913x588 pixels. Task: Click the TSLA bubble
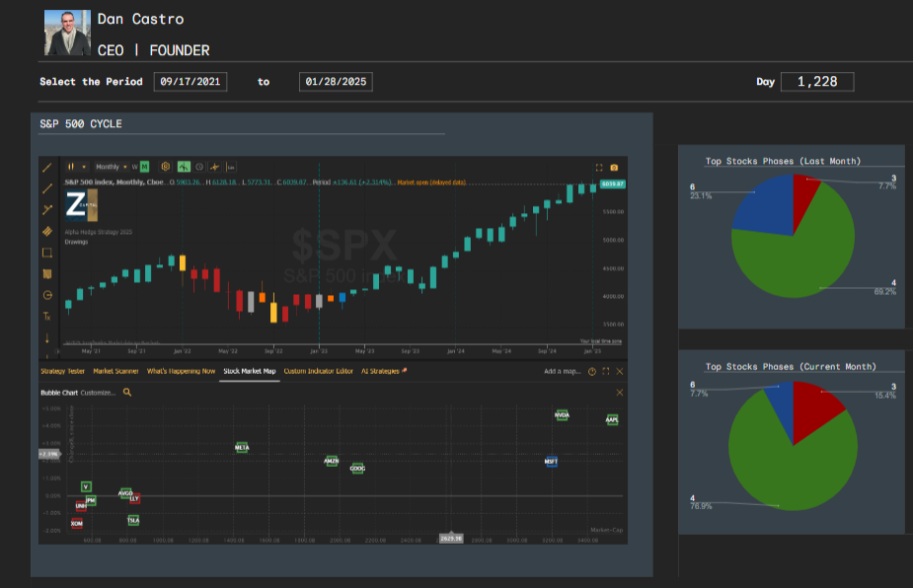pyautogui.click(x=133, y=520)
